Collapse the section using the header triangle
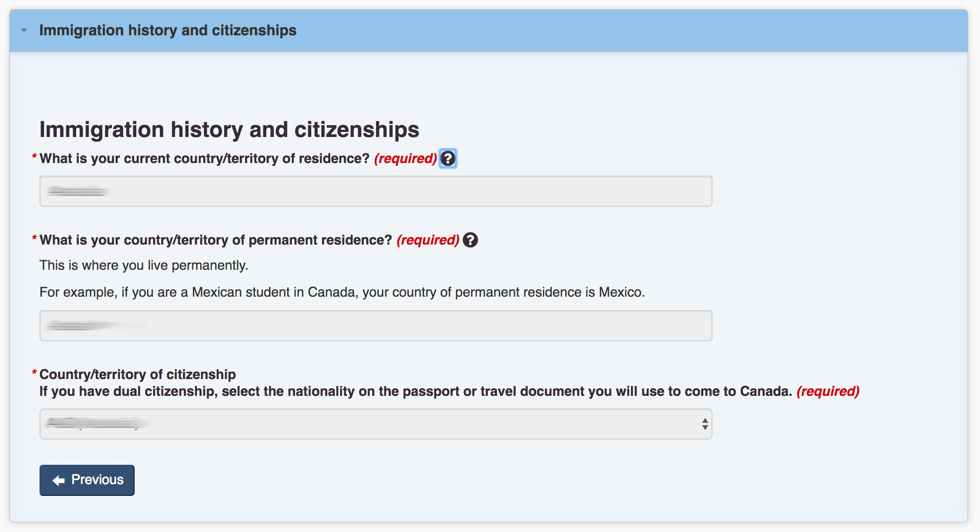This screenshot has height=532, width=980. click(24, 30)
